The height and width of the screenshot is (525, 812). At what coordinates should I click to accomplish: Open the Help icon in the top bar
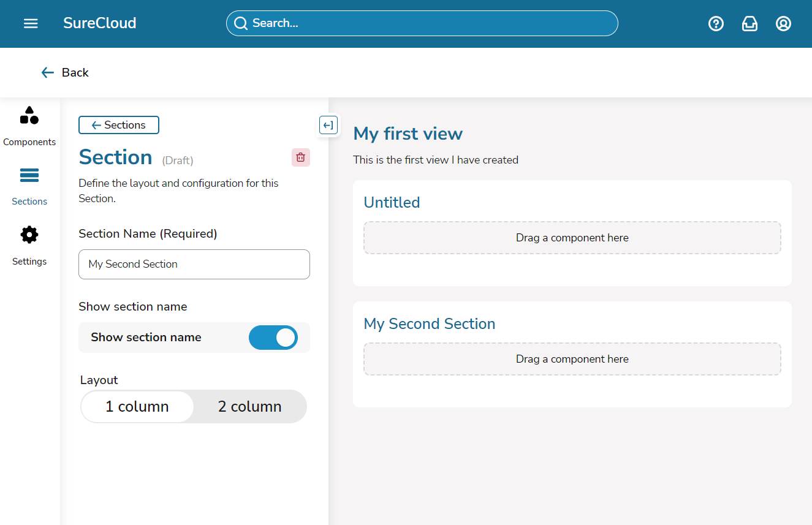716,23
